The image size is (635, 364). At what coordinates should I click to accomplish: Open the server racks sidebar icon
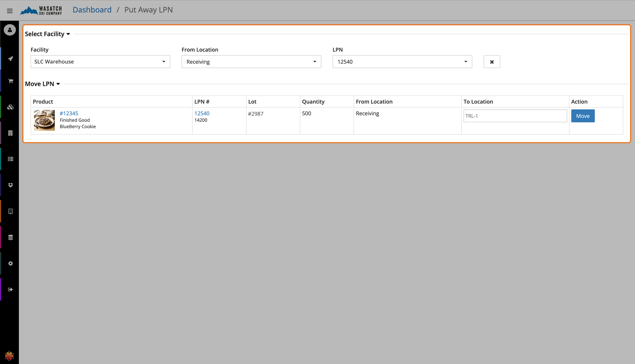click(x=11, y=159)
